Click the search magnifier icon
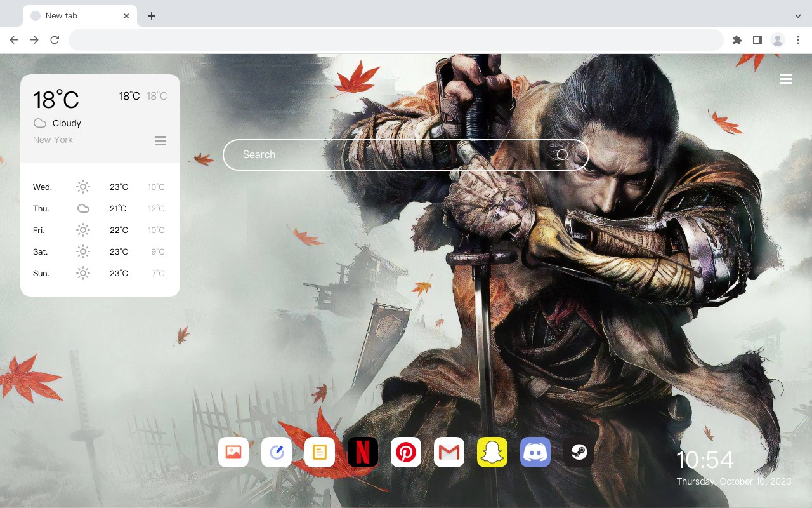Image resolution: width=812 pixels, height=508 pixels. click(x=563, y=155)
